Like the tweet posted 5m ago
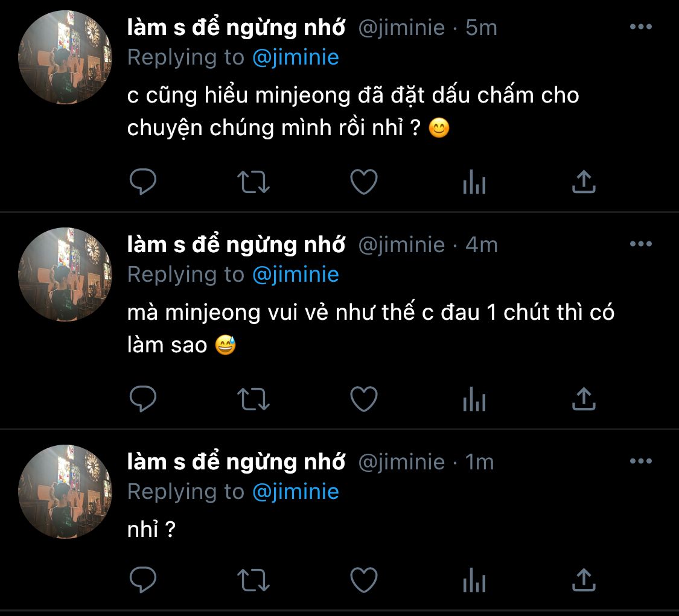This screenshot has width=679, height=616. click(364, 182)
